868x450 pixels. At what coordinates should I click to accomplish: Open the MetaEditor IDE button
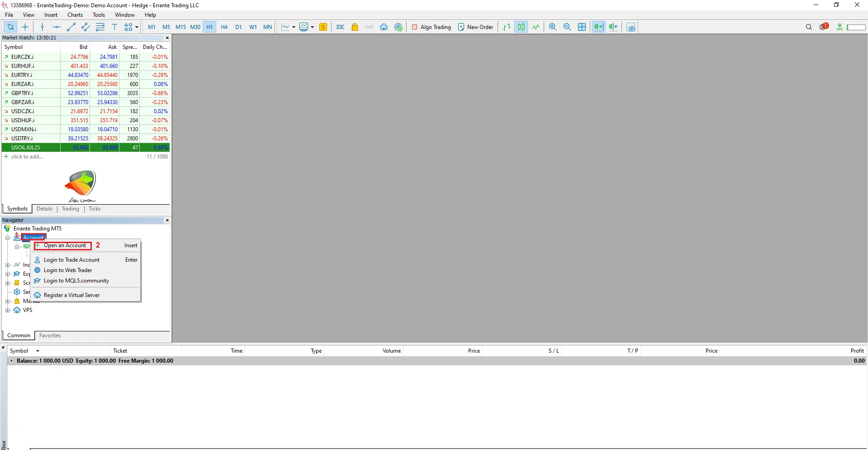pyautogui.click(x=340, y=27)
